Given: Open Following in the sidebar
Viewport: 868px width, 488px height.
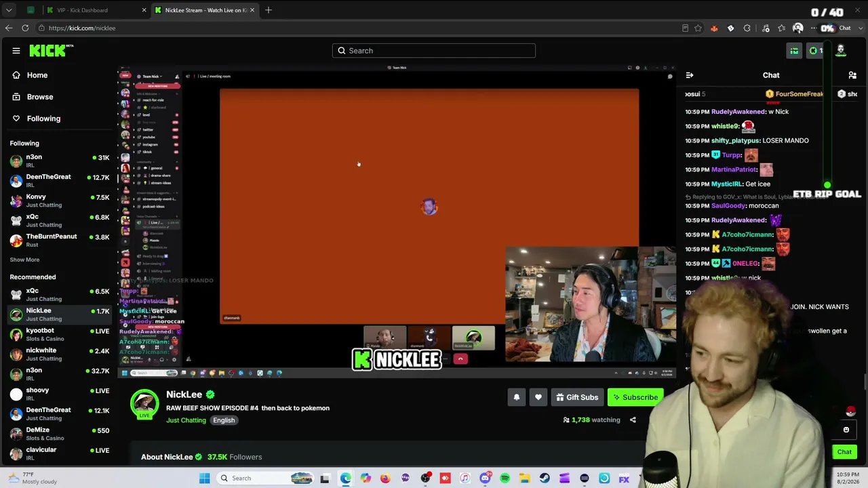Looking at the screenshot, I should pyautogui.click(x=43, y=119).
